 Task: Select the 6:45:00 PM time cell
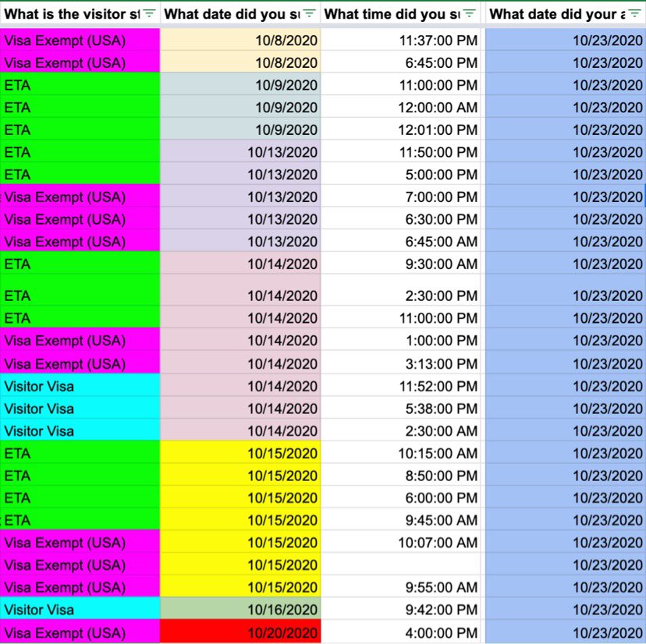click(400, 62)
